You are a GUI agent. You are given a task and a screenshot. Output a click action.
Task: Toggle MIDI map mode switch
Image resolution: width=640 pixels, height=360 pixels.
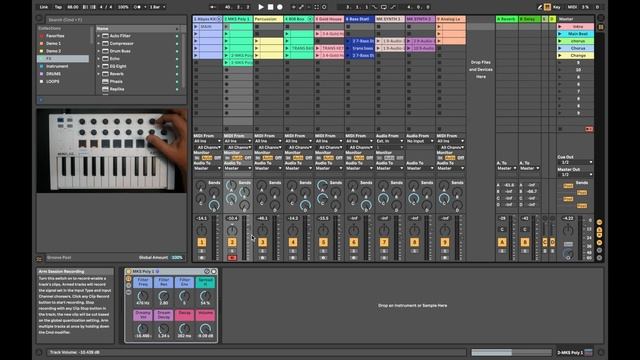(x=572, y=7)
